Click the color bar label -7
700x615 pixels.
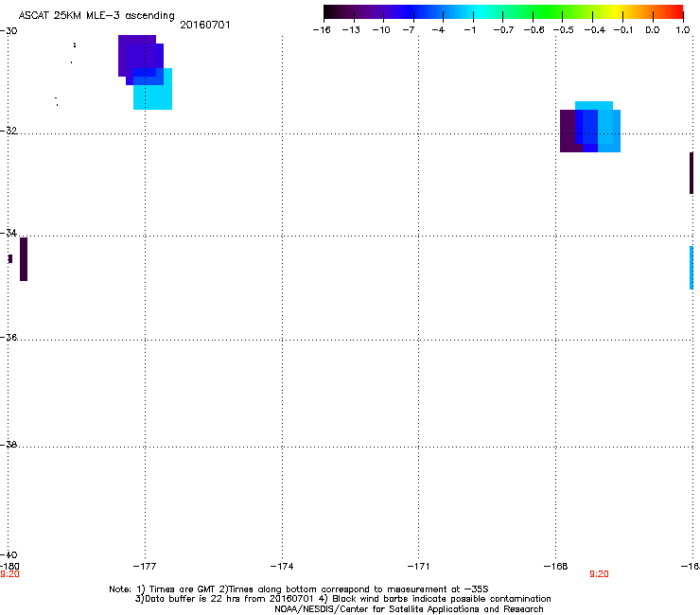click(x=408, y=30)
